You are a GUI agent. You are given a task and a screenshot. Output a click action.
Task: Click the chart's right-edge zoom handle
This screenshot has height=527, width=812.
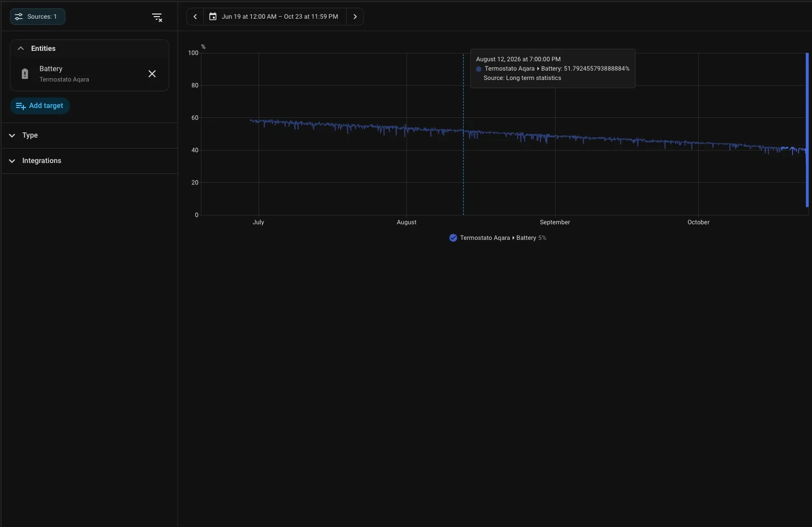(807, 130)
